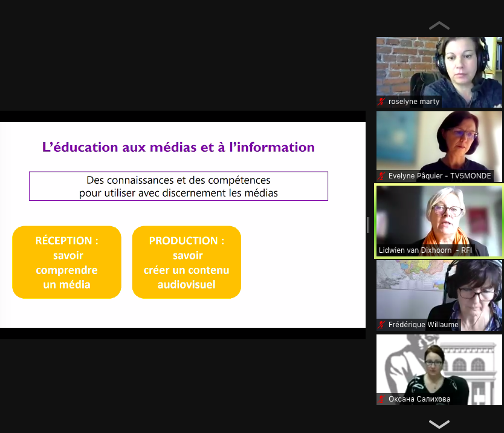Click the panel divider handle beside the slide

pyautogui.click(x=368, y=225)
